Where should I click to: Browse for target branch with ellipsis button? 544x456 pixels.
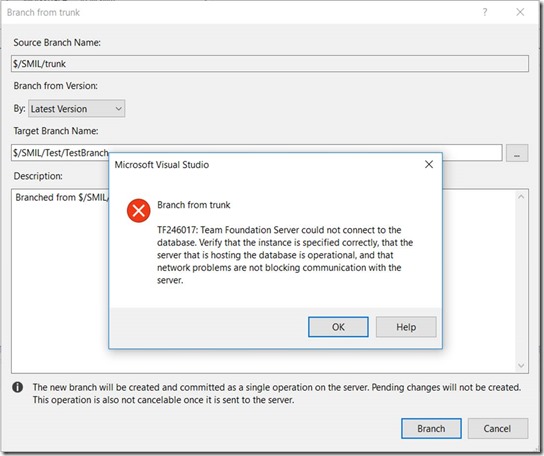(x=517, y=153)
